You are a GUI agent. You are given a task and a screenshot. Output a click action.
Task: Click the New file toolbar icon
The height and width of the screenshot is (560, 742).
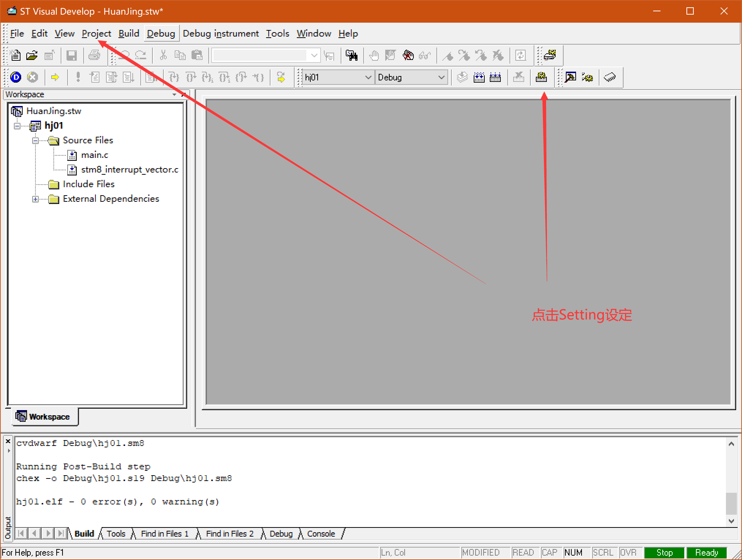[x=16, y=55]
